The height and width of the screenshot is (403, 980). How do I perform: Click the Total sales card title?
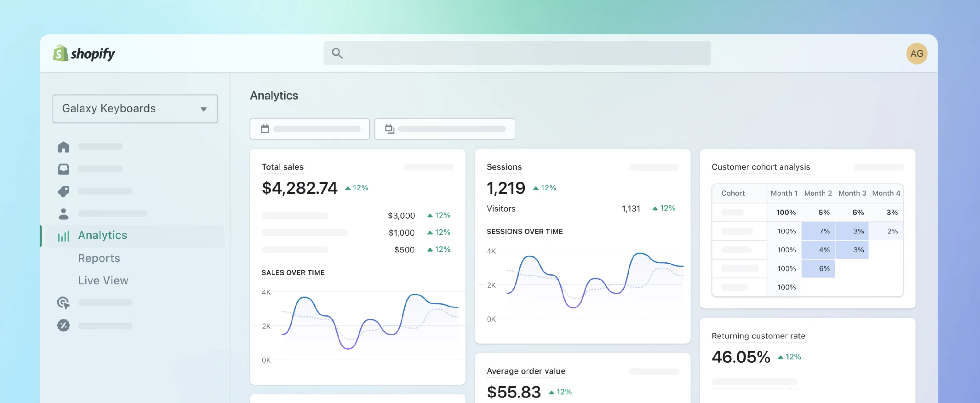[x=282, y=167]
